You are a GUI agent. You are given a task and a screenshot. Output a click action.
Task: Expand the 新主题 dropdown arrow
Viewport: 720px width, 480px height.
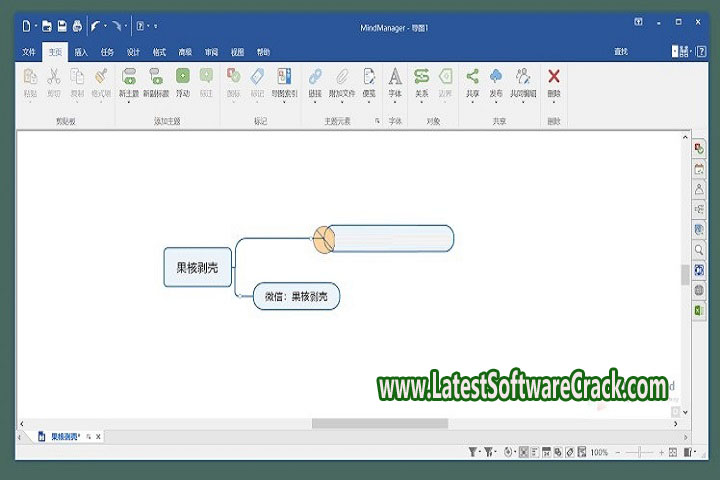tap(129, 102)
